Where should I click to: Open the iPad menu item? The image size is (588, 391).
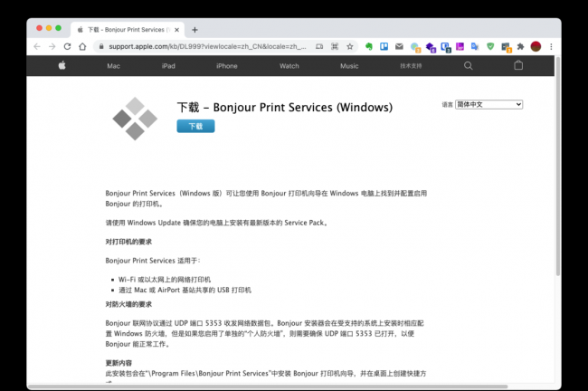[168, 66]
